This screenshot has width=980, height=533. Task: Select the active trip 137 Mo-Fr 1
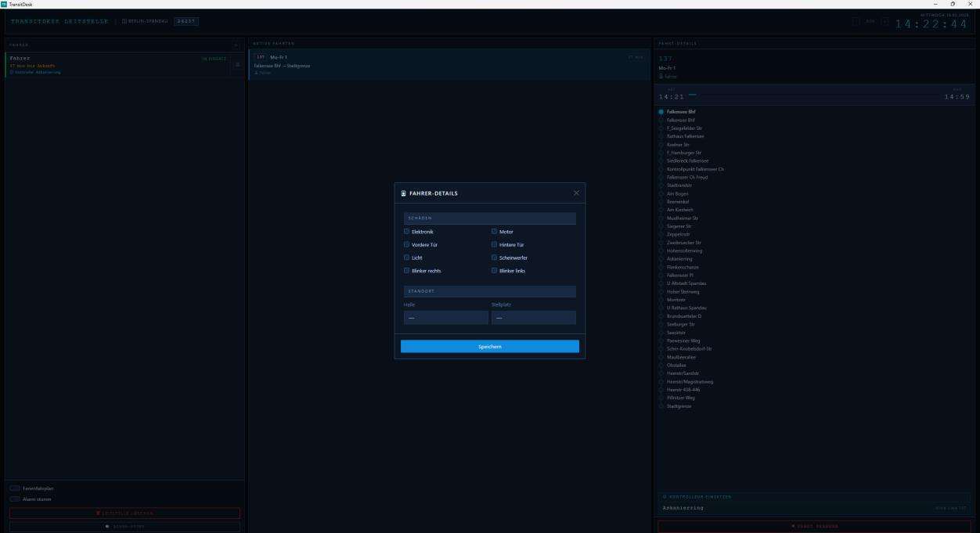(449, 64)
